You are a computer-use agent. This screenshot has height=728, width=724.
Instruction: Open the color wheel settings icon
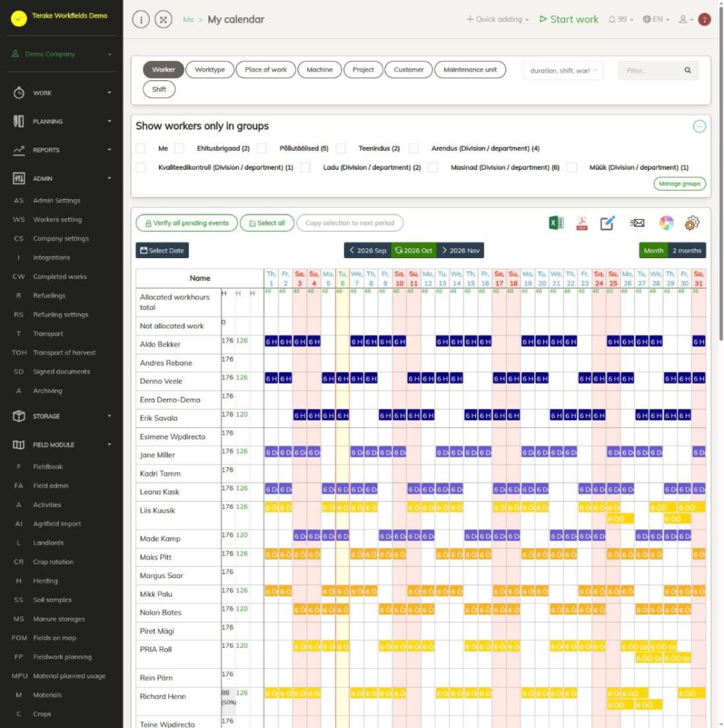pos(666,223)
